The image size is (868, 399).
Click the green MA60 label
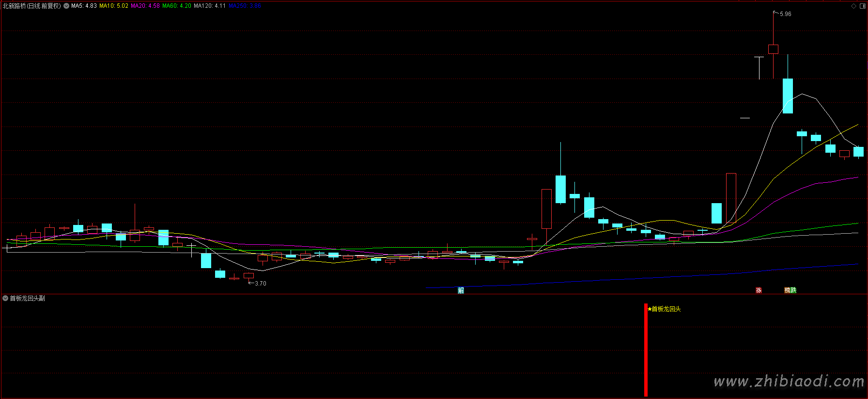click(x=177, y=6)
